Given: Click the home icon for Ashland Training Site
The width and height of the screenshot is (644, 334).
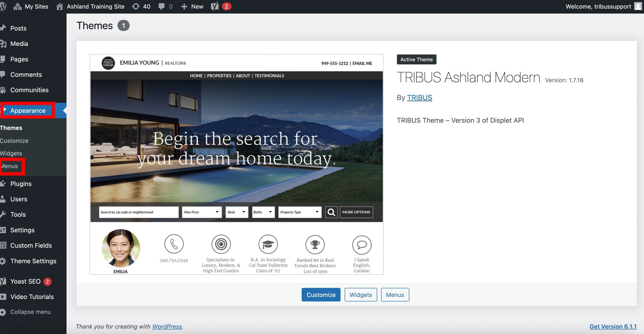Looking at the screenshot, I should (x=60, y=7).
